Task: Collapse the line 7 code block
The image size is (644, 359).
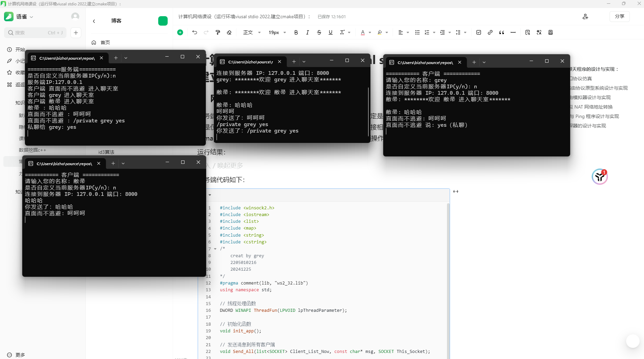Action: (x=215, y=249)
